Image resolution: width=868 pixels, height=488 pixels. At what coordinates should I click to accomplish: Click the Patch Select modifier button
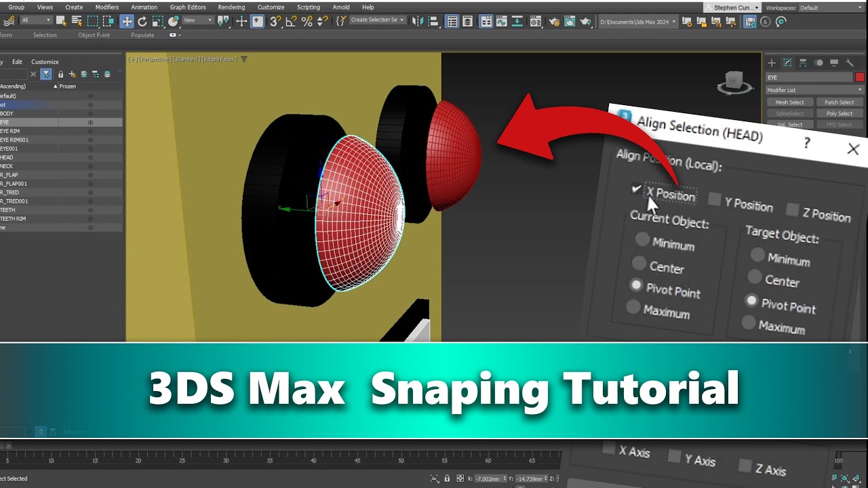[840, 102]
